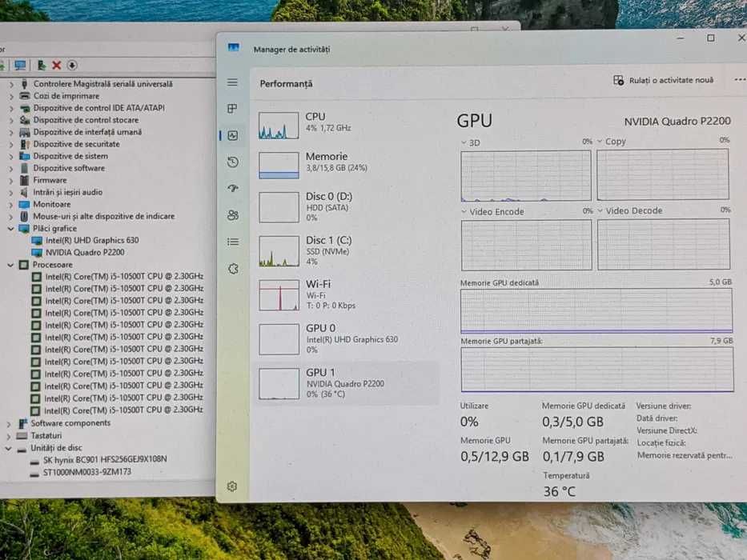Viewport: 747px width, 560px height.
Task: Open Task Manager settings gear icon
Action: [232, 486]
